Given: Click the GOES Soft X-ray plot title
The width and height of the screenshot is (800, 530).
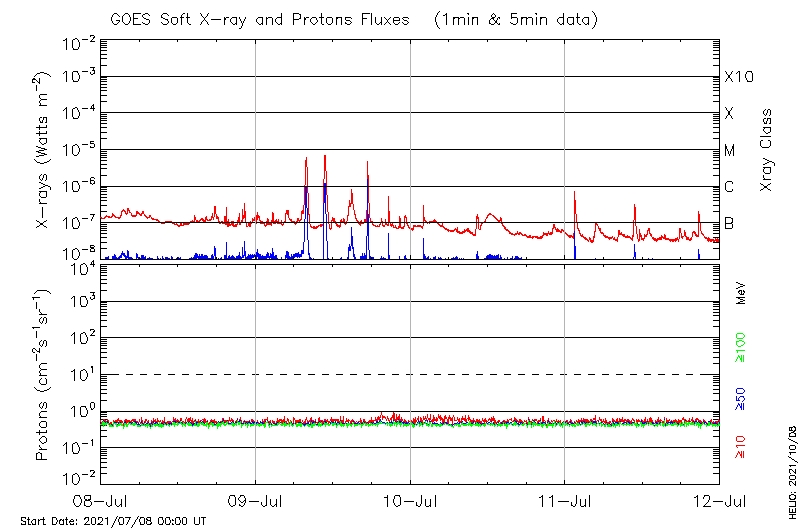Looking at the screenshot, I should pyautogui.click(x=352, y=19).
